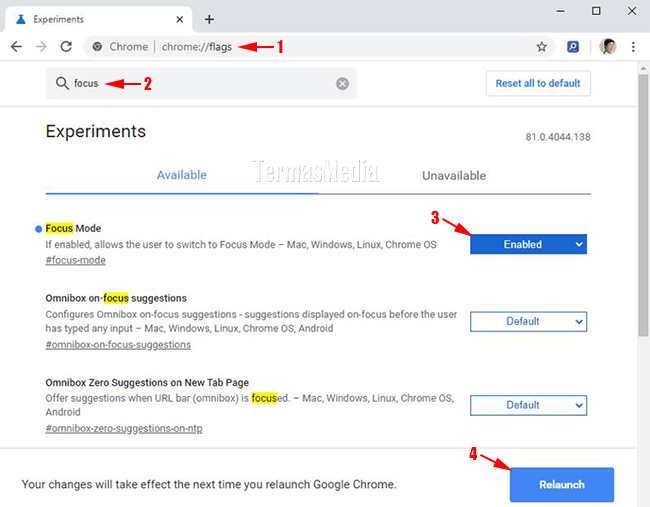Open the Omnibox on-focus suggestions Default dropdown
Image resolution: width=650 pixels, height=507 pixels.
[x=528, y=322]
